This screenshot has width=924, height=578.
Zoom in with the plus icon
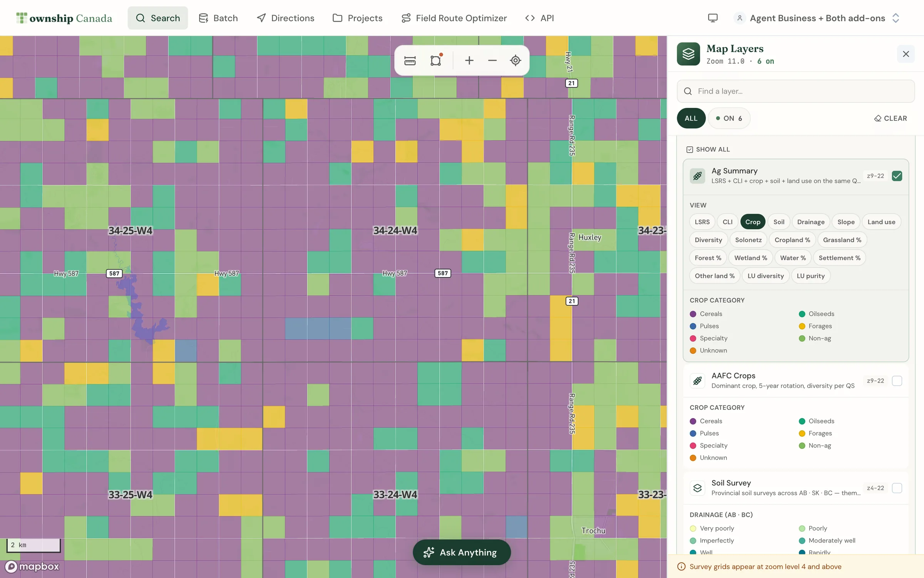tap(469, 60)
